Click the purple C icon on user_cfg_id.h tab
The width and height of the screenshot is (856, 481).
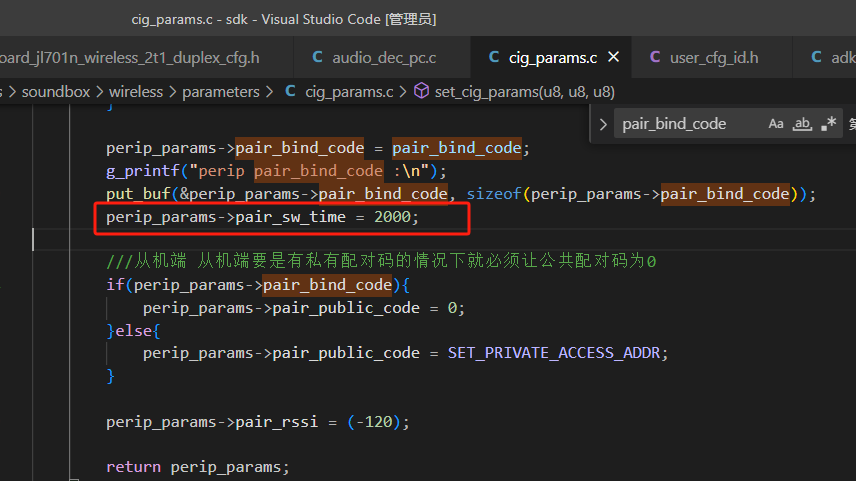(x=655, y=57)
